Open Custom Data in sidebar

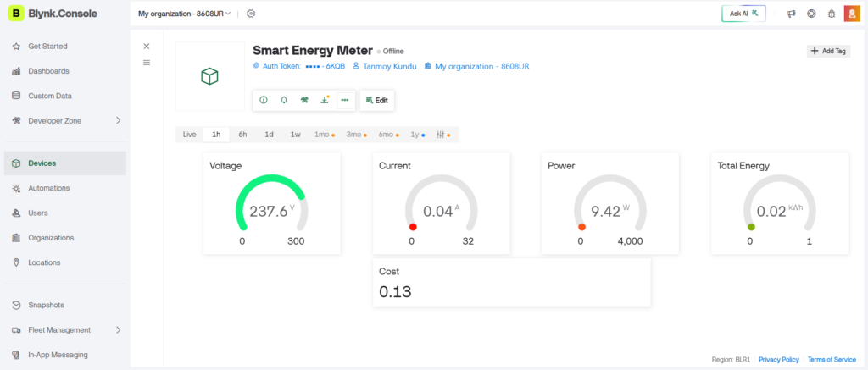(x=64, y=96)
